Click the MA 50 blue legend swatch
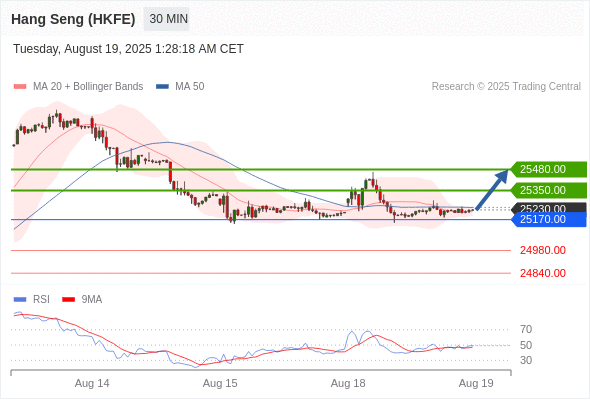Viewport: 590px width, 400px height. click(x=162, y=87)
